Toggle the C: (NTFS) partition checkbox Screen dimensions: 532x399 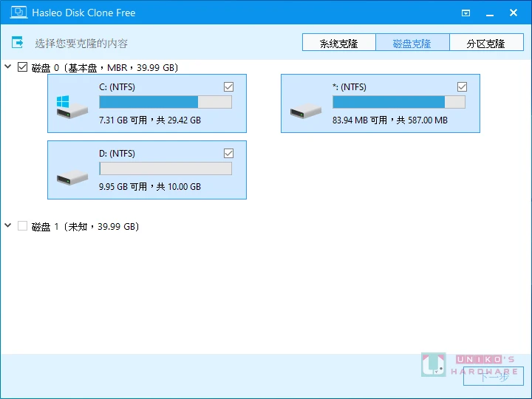coord(228,87)
